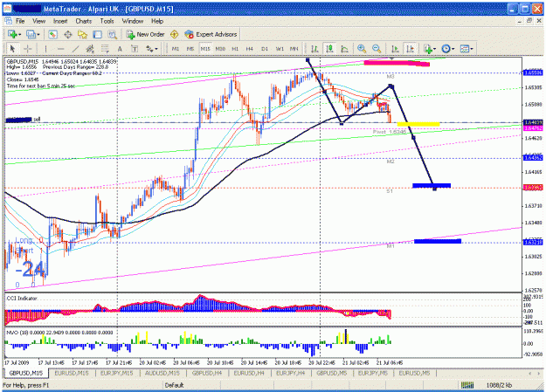Switch to D1 timeframe

click(x=265, y=49)
